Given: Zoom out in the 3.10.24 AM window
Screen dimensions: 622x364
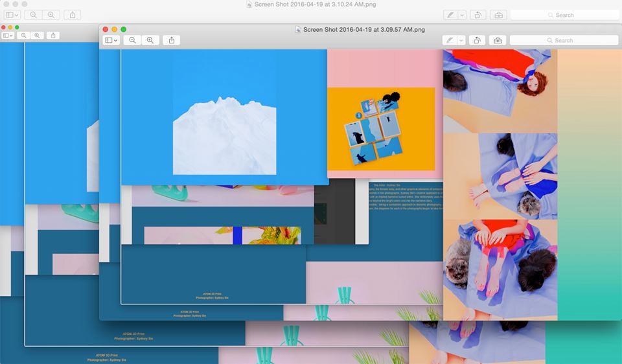Looking at the screenshot, I should click(33, 15).
